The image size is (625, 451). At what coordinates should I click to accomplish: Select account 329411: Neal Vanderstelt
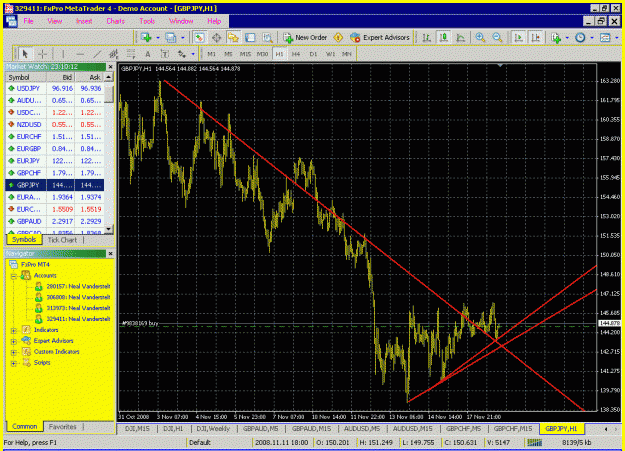[73, 319]
